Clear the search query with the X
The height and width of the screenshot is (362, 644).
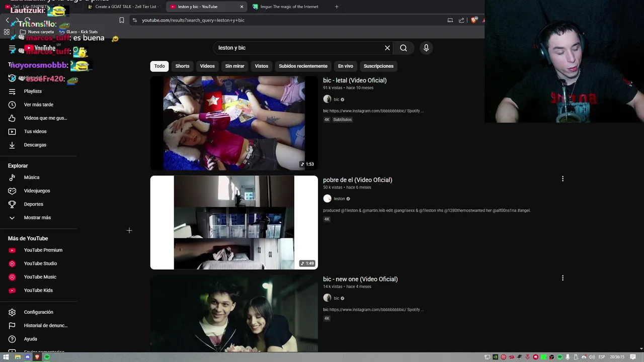(387, 48)
